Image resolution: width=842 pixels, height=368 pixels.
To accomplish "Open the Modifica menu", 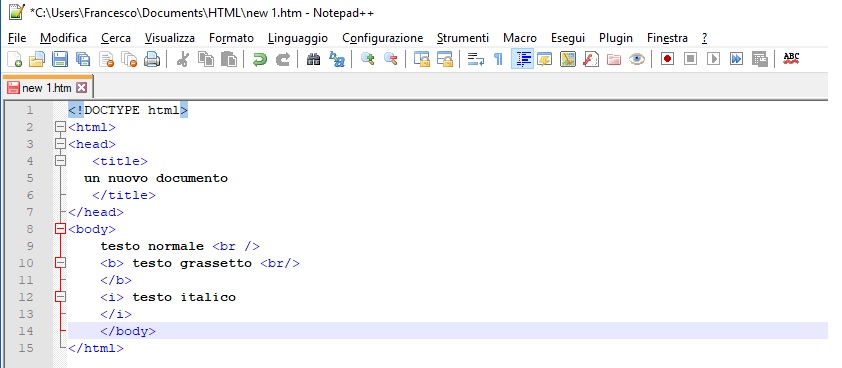I will (63, 38).
